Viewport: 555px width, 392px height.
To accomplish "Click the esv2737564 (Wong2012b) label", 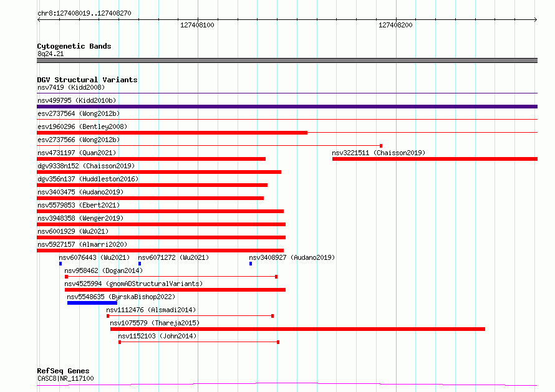I will pyautogui.click(x=79, y=113).
